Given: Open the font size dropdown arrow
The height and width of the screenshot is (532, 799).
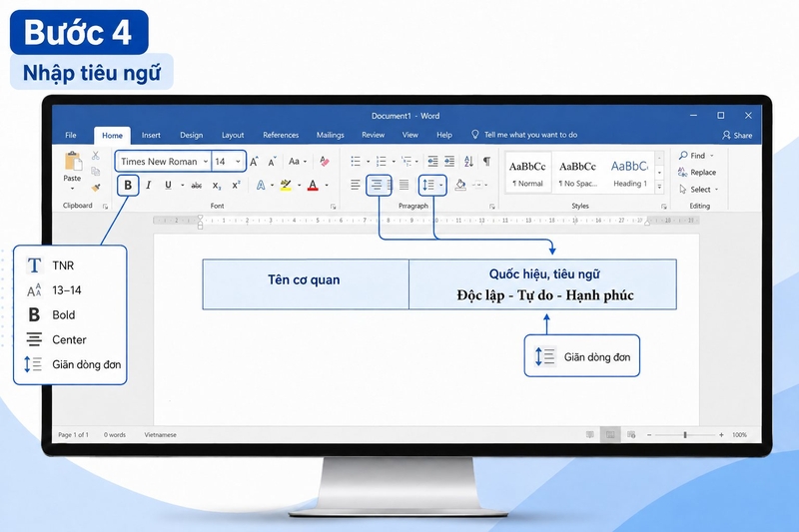Looking at the screenshot, I should (238, 162).
